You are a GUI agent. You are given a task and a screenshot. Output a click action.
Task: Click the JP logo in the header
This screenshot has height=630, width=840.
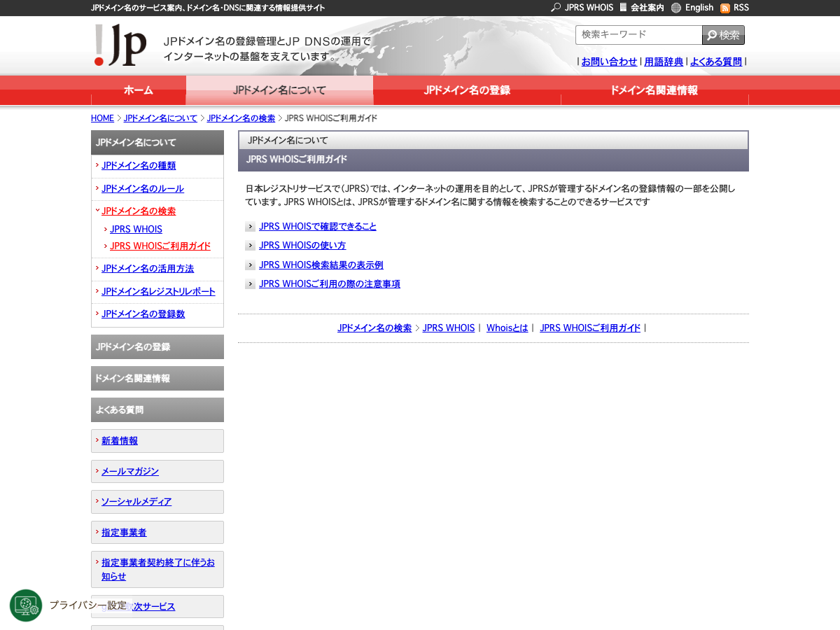pyautogui.click(x=120, y=45)
